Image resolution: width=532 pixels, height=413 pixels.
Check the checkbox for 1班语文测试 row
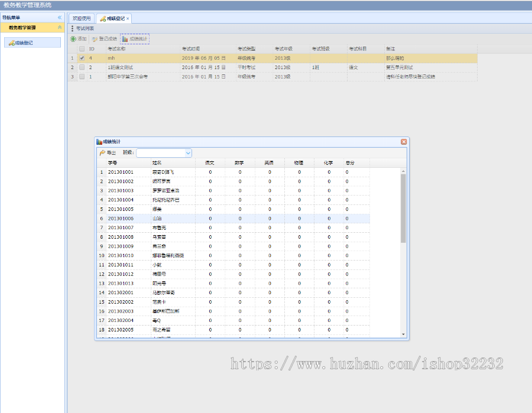[82, 67]
